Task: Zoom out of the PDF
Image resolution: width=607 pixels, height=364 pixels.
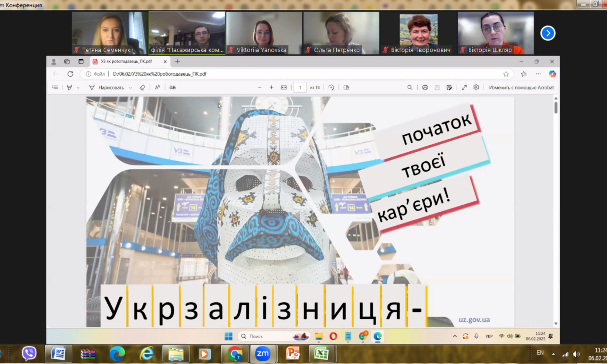Action: 259,87
